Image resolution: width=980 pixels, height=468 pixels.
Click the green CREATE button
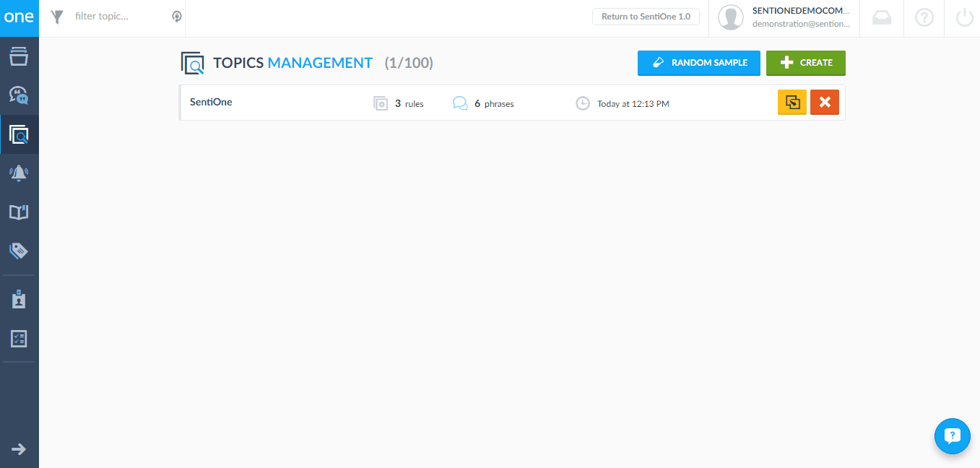point(805,63)
